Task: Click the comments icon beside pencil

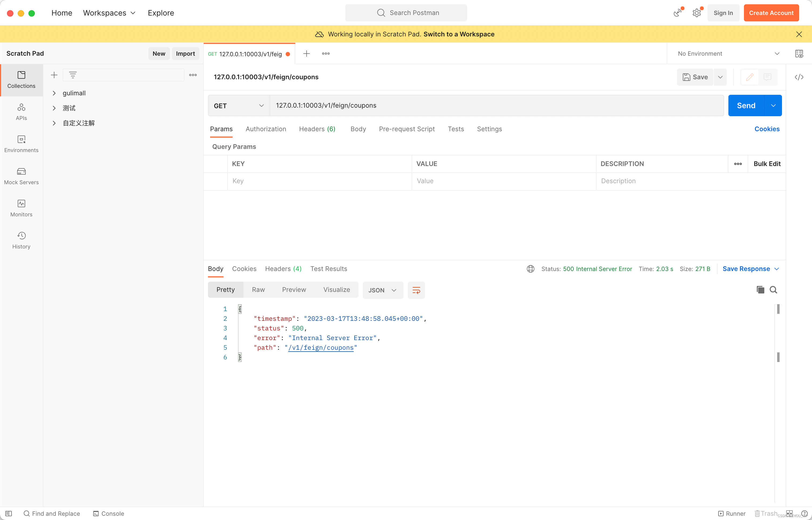Action: 768,77
